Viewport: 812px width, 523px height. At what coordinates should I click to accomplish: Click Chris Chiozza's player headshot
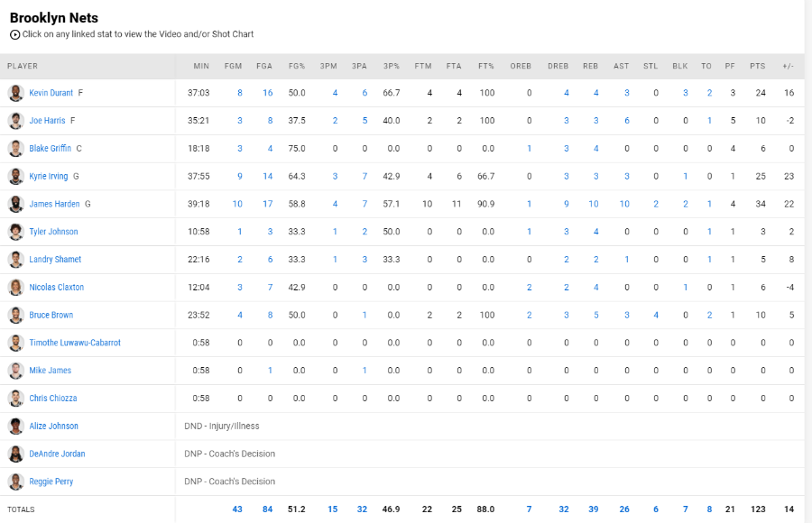tap(16, 399)
